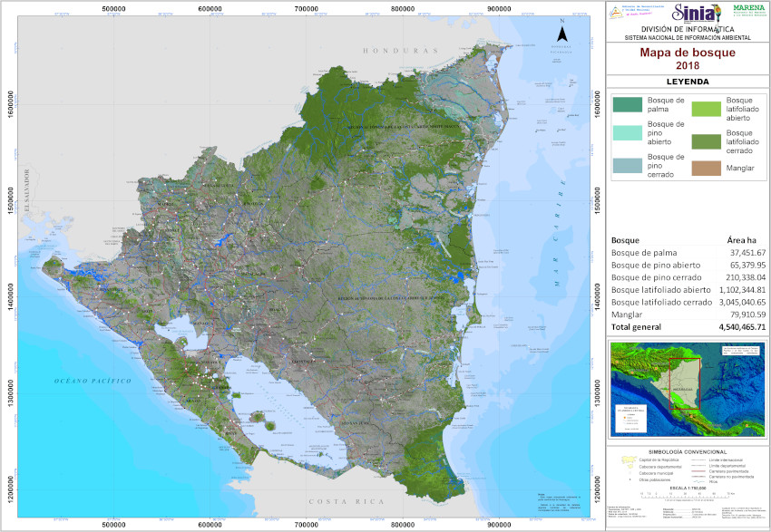771x532 pixels.
Task: Pick the Bosque latifoliado abierto swatch
Action: click(x=707, y=109)
